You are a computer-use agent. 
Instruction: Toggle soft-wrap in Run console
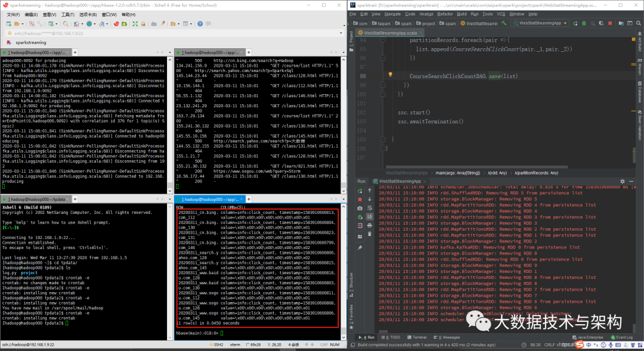click(x=371, y=208)
